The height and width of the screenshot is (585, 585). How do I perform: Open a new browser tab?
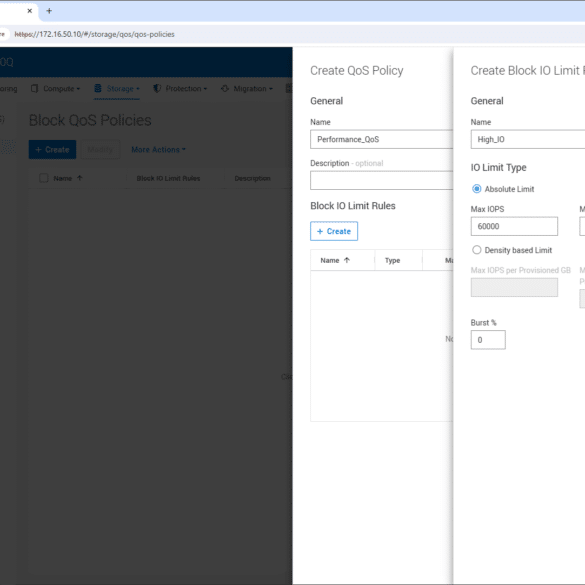[x=49, y=11]
